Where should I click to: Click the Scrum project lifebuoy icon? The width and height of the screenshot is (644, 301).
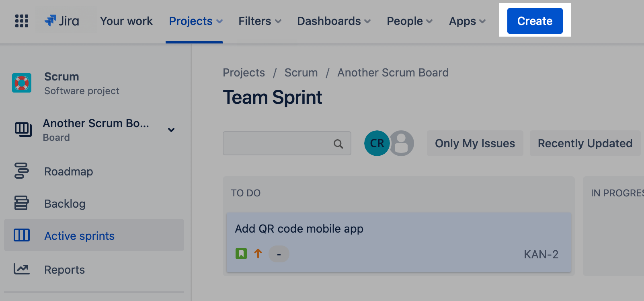22,83
